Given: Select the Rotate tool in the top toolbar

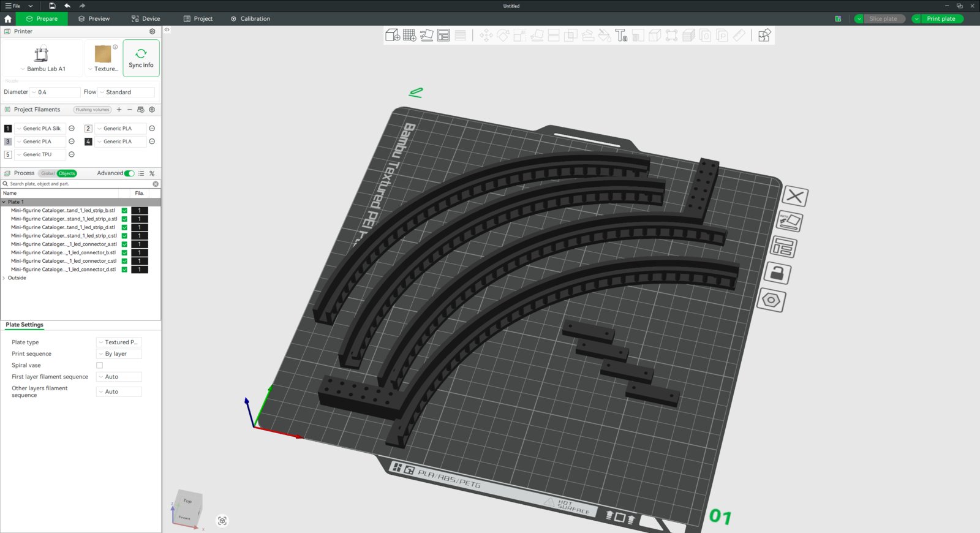Looking at the screenshot, I should [503, 36].
